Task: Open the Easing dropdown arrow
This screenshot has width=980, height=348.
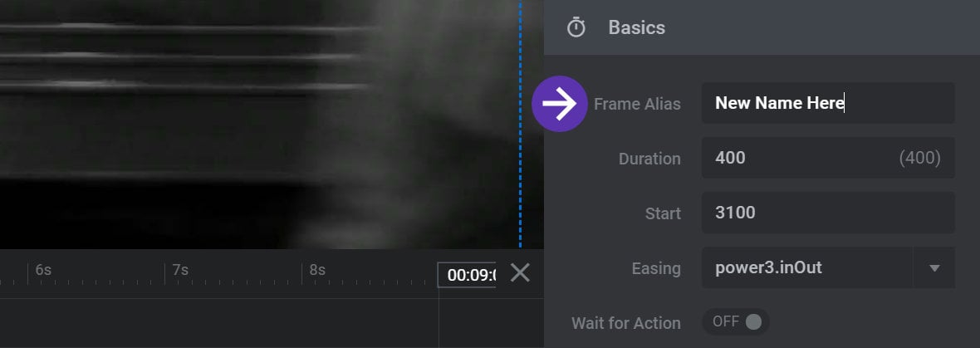Action: click(x=934, y=268)
